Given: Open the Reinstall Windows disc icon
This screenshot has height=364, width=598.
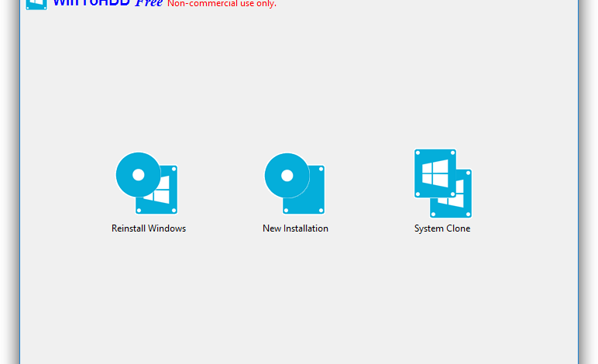Looking at the screenshot, I should 147,183.
